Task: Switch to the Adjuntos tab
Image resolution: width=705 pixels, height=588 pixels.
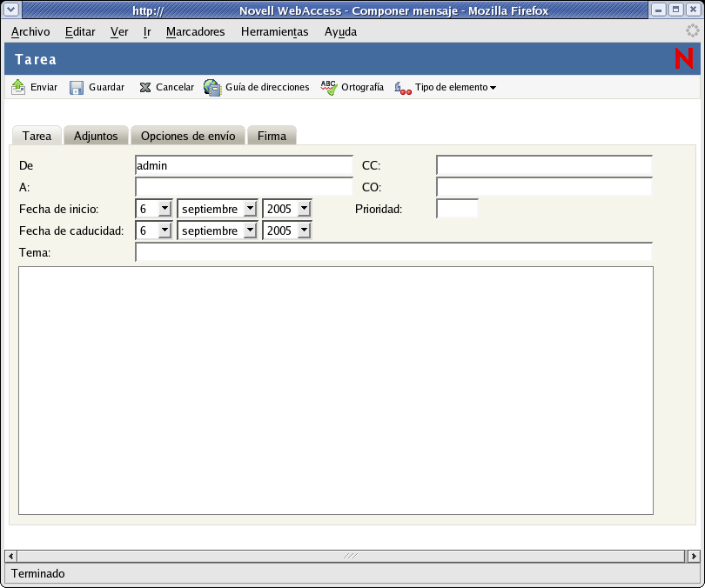Action: 96,136
